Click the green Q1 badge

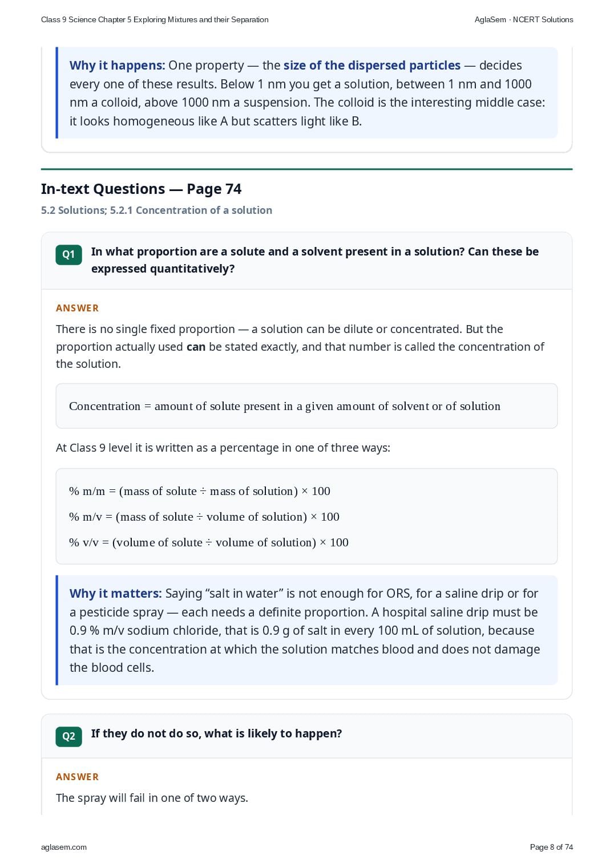tap(68, 254)
